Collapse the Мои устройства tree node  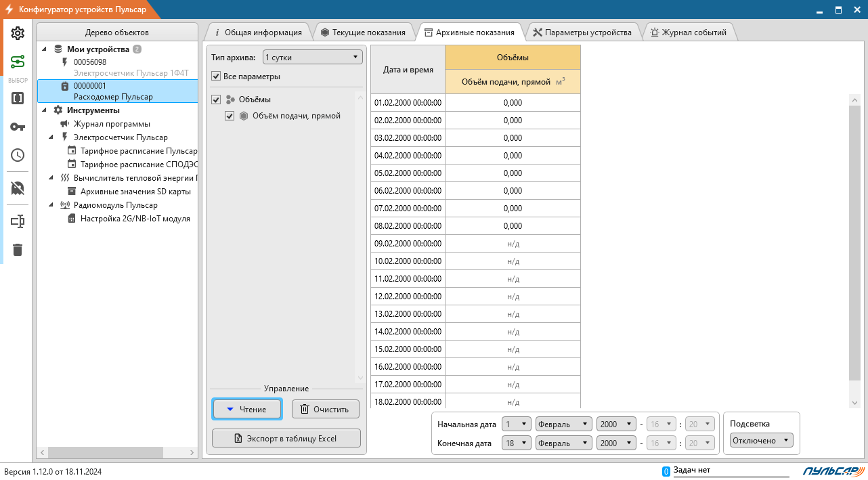pyautogui.click(x=45, y=49)
